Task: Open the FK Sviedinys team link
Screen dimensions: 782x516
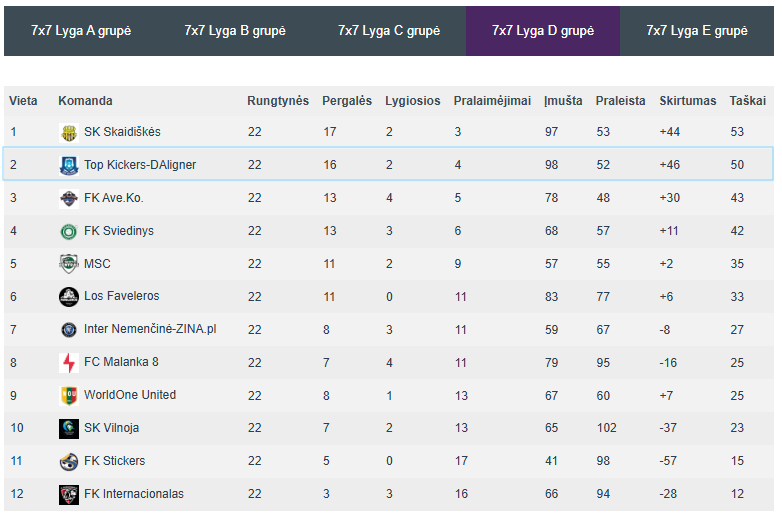Action: pyautogui.click(x=119, y=231)
